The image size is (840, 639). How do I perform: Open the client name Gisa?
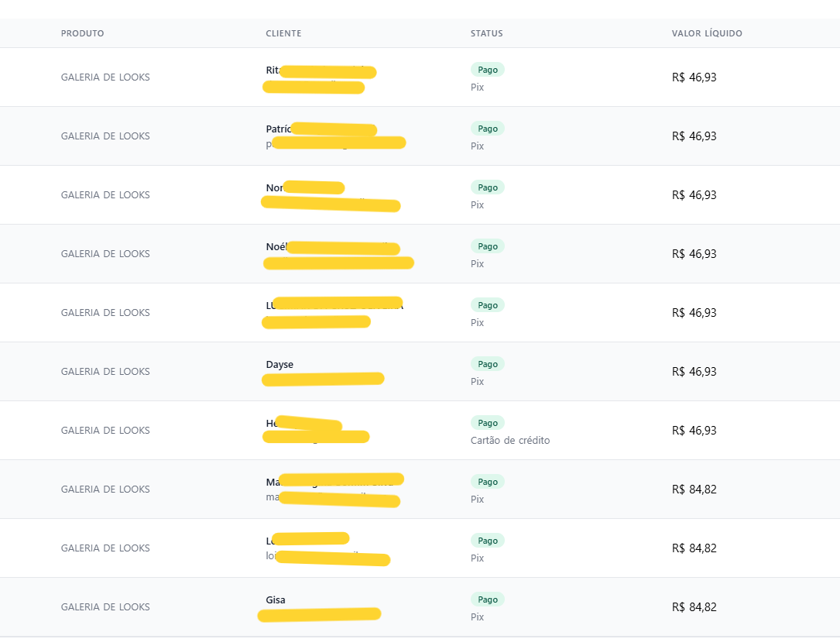coord(276,600)
